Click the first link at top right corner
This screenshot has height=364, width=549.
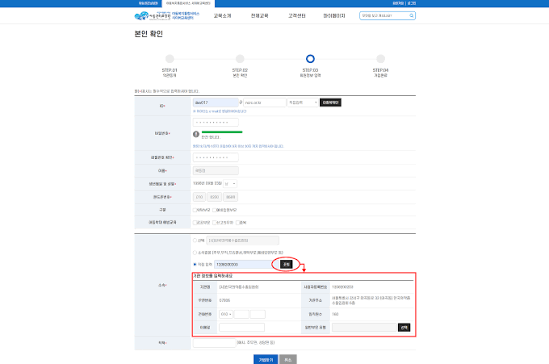tap(398, 3)
